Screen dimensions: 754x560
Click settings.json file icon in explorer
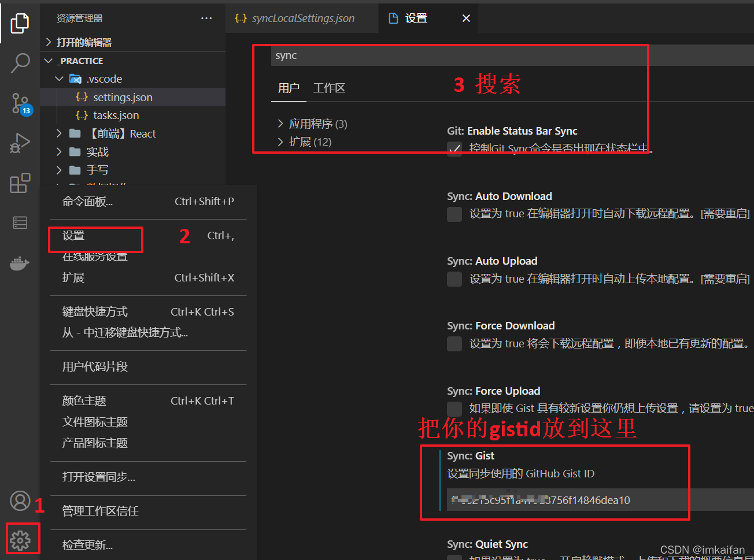82,97
